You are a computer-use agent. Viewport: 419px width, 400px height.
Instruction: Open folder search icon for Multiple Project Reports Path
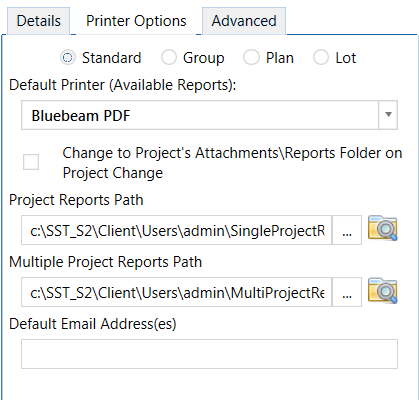383,291
